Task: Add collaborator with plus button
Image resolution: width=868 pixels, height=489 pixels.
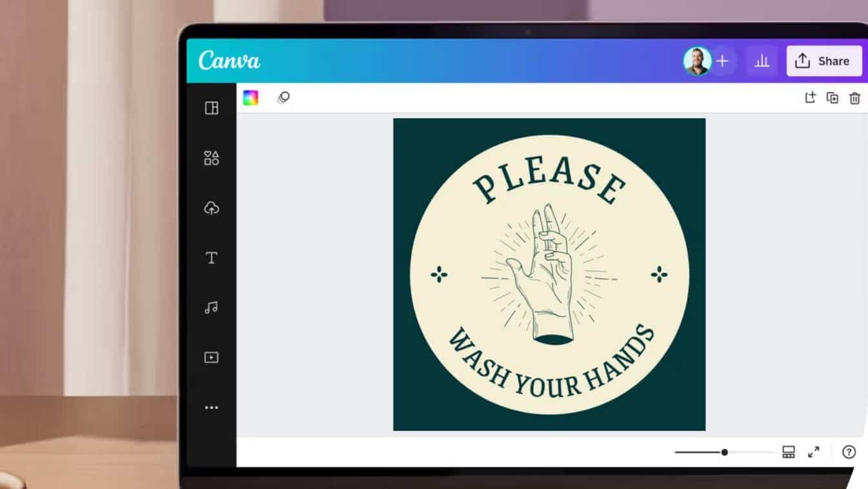Action: pyautogui.click(x=722, y=61)
